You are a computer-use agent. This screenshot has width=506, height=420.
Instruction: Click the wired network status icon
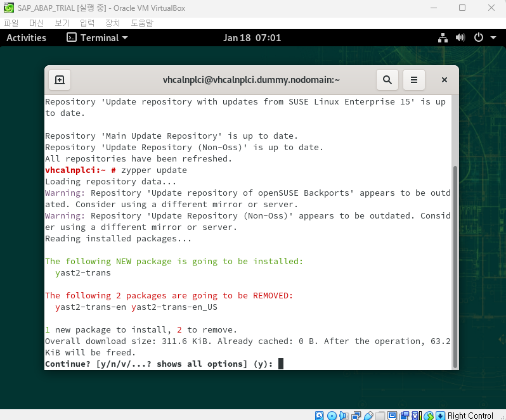[x=443, y=38]
